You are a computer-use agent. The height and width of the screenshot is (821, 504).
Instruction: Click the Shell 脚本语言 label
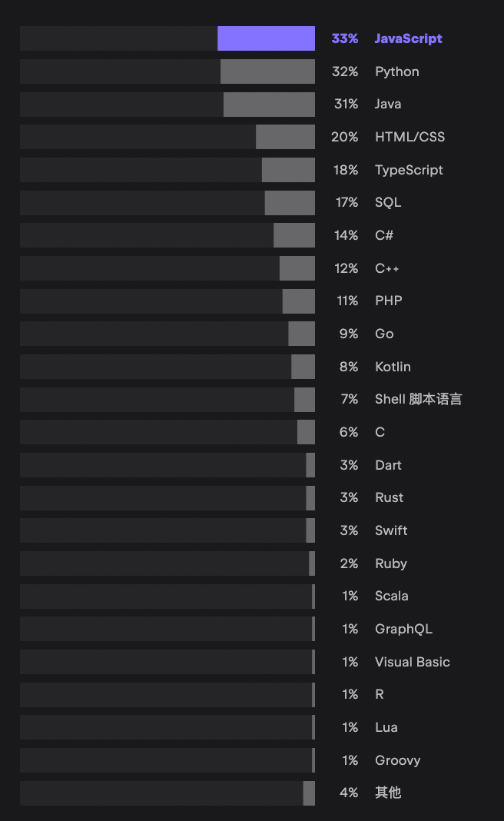point(418,399)
